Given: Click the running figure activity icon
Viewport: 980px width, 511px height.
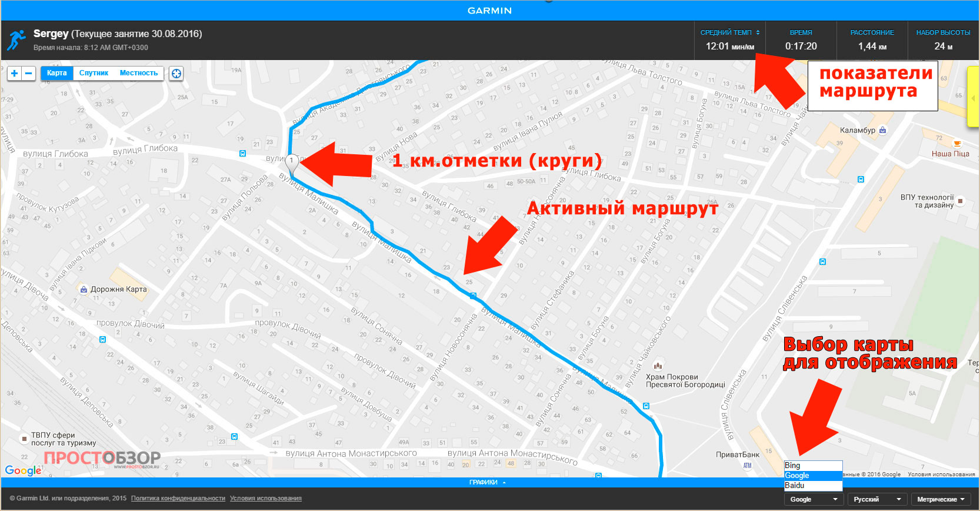Looking at the screenshot, I should pyautogui.click(x=16, y=40).
